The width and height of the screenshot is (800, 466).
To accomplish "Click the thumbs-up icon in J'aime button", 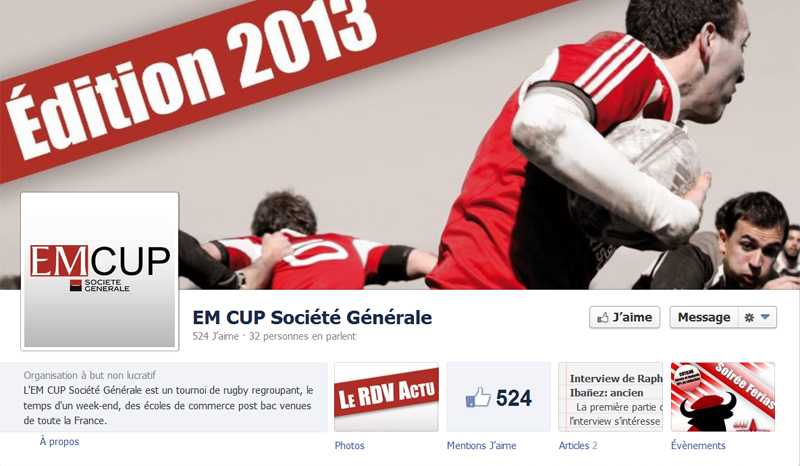I will (603, 317).
